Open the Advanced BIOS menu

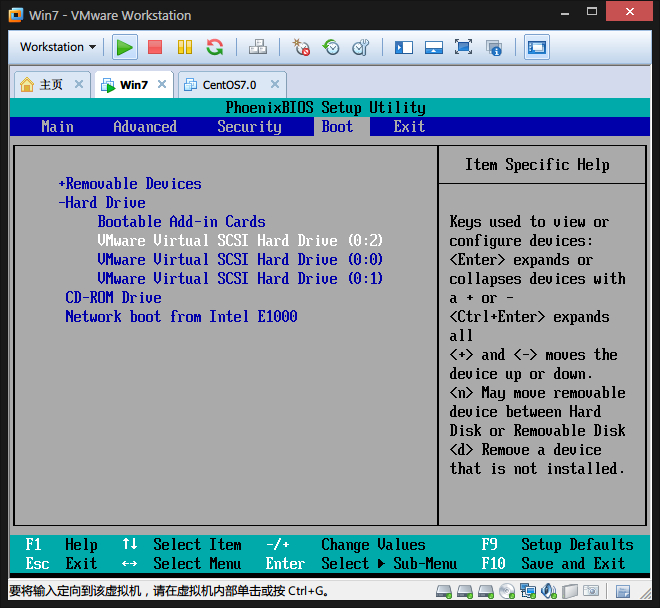[145, 127]
